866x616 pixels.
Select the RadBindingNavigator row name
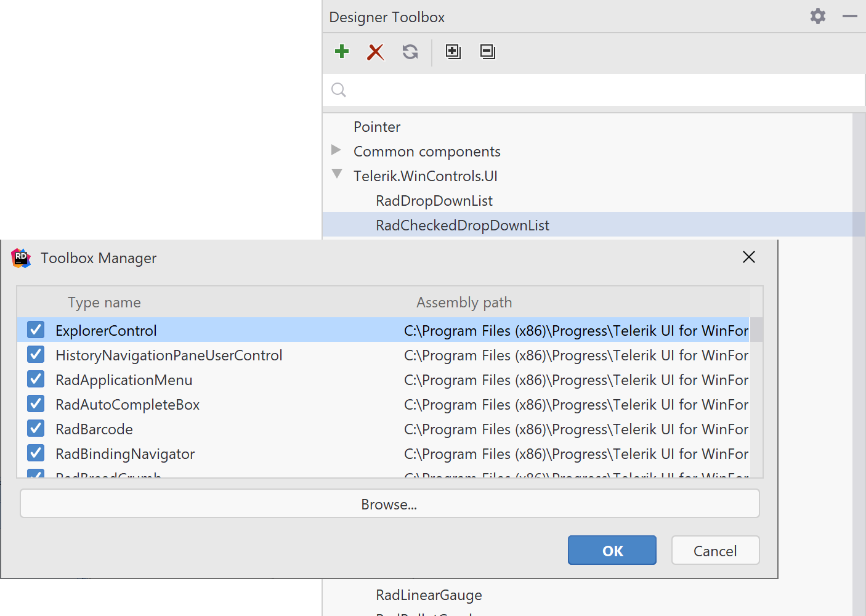(125, 454)
